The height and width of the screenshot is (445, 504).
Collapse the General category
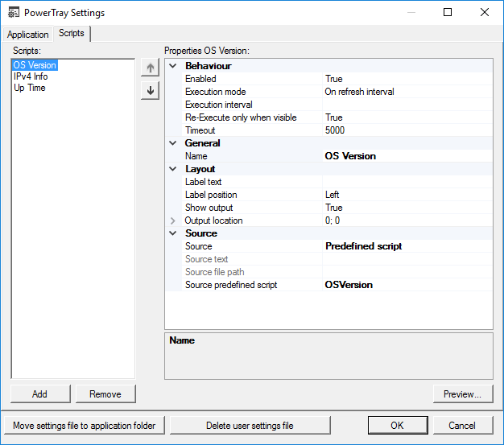point(173,143)
